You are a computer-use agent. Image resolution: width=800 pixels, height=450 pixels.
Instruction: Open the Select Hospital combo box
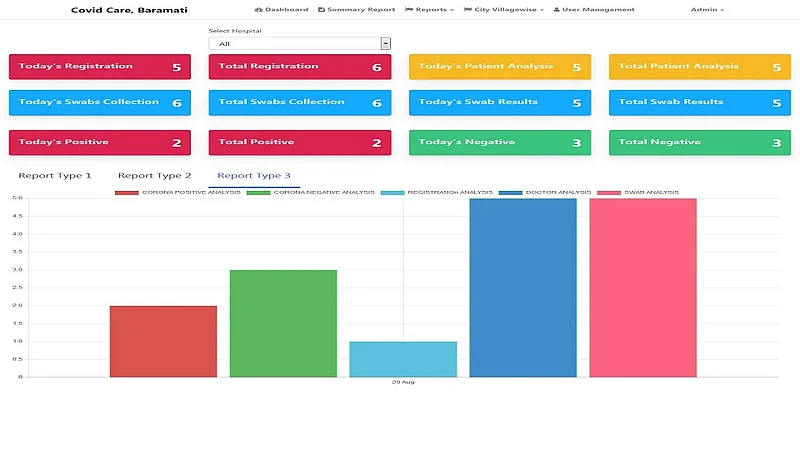[299, 43]
